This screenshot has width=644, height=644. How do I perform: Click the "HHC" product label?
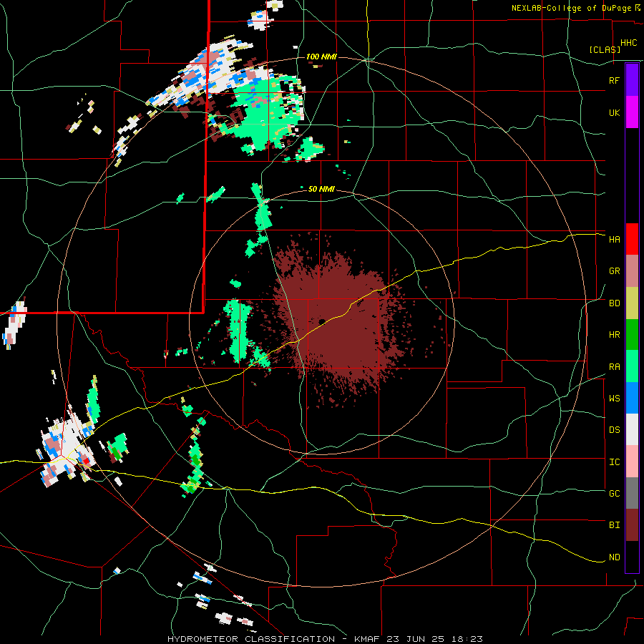629,43
